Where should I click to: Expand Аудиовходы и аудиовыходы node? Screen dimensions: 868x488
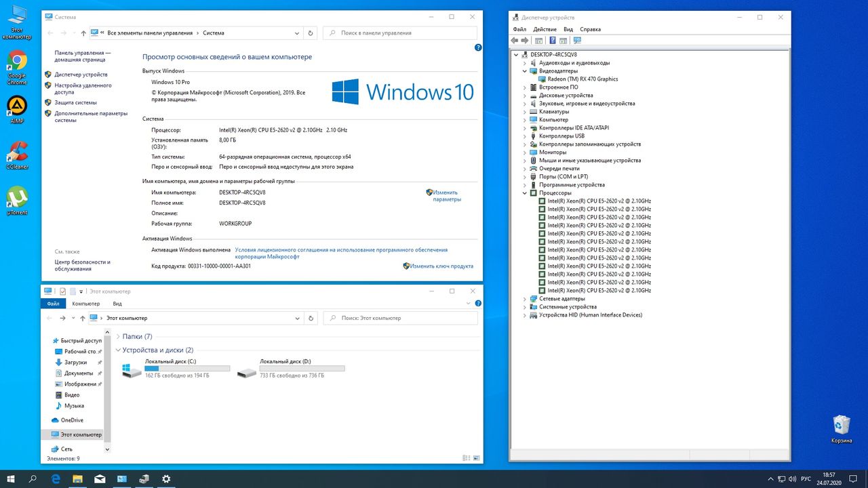click(x=524, y=63)
